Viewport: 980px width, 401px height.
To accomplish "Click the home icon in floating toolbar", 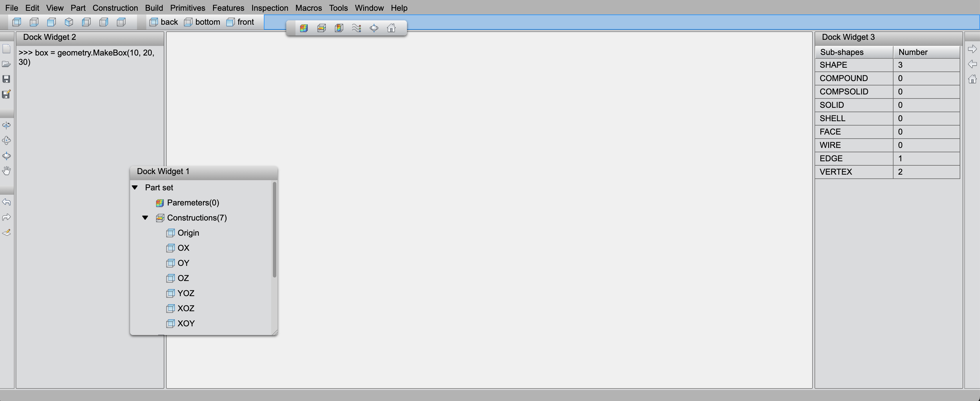I will [x=391, y=28].
